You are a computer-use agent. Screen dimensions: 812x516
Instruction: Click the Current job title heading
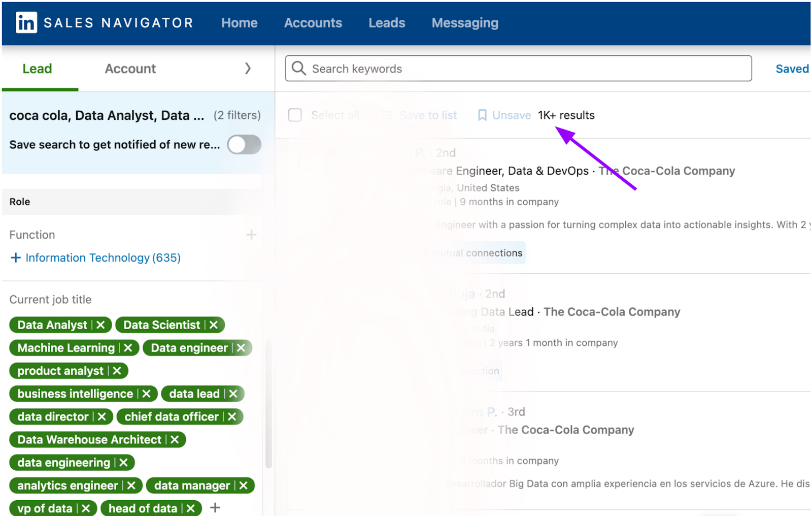(50, 300)
